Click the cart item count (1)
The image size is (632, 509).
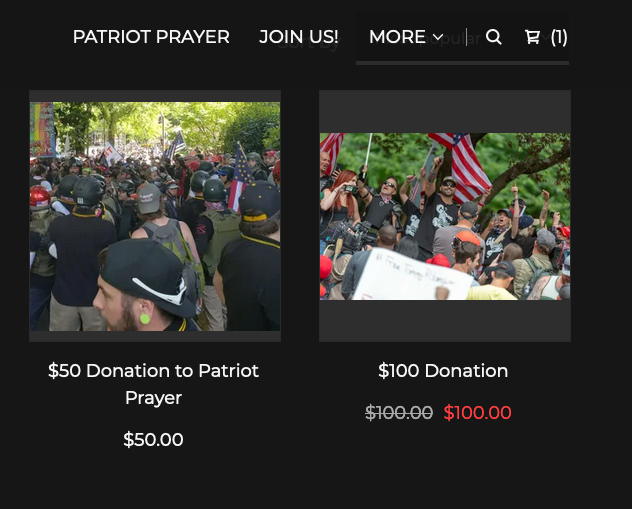click(x=559, y=37)
